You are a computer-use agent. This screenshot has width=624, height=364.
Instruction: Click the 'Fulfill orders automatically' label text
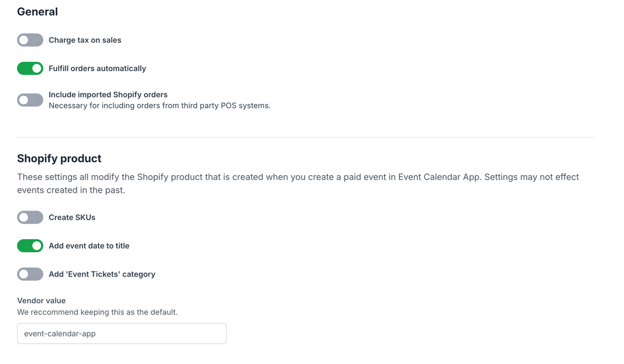click(x=97, y=68)
